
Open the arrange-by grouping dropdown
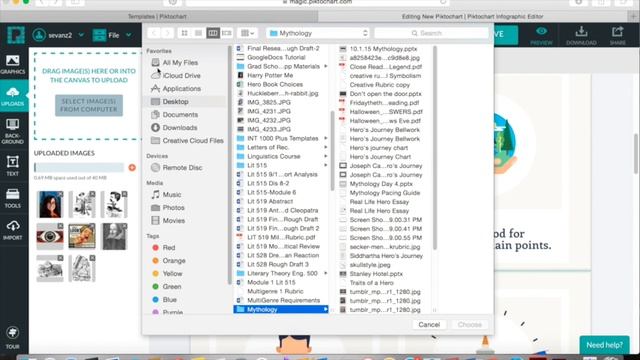click(x=247, y=33)
